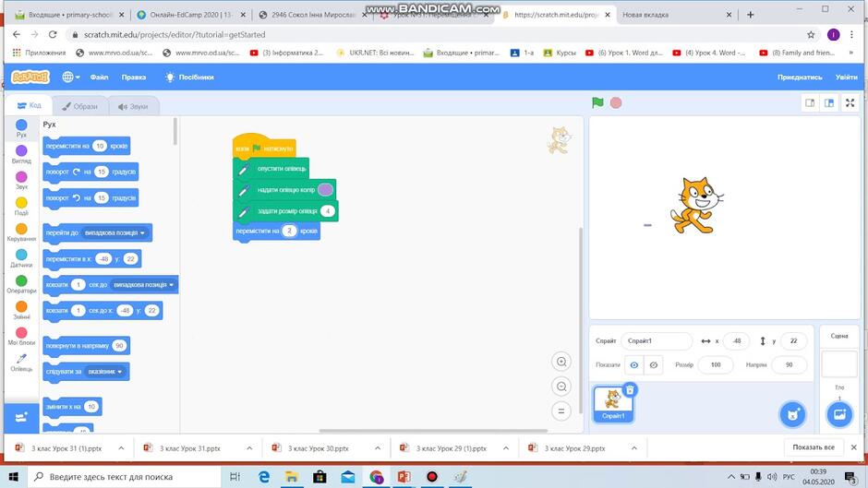Click the move steps value 2 in script

pos(290,231)
